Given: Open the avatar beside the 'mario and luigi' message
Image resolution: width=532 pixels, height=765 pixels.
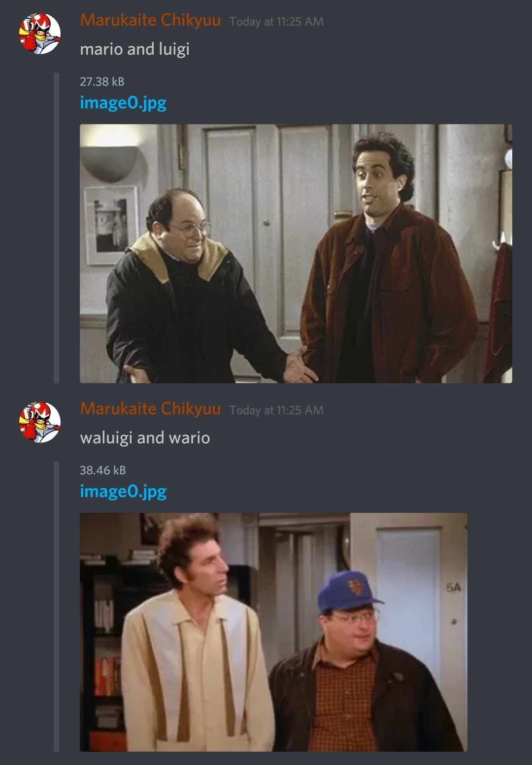Looking at the screenshot, I should coord(40,33).
